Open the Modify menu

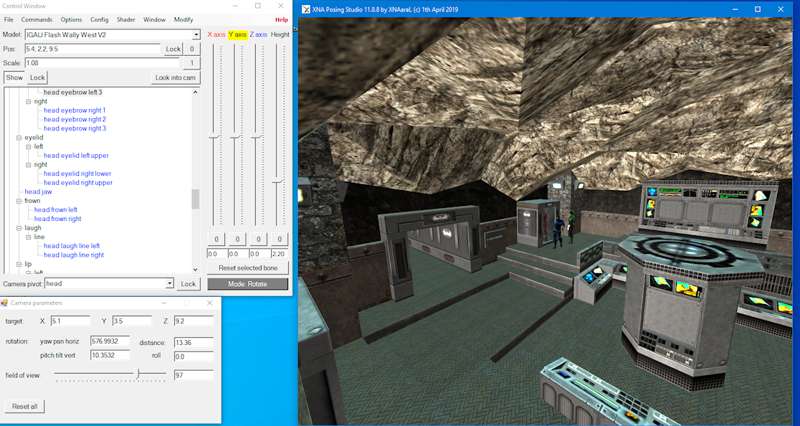[183, 20]
